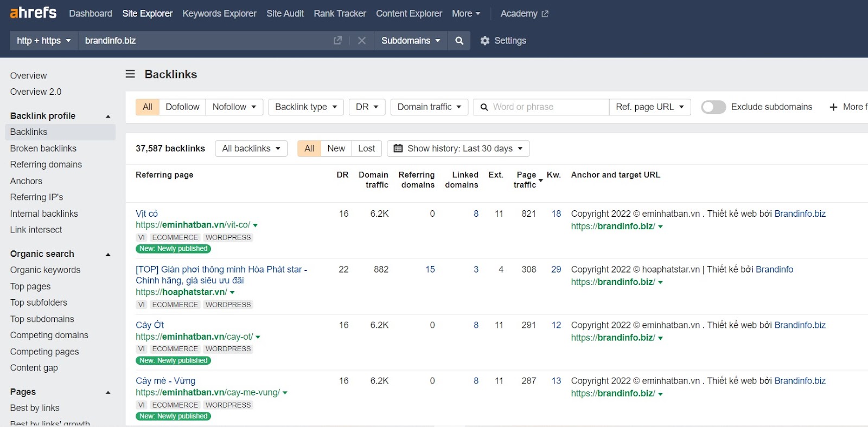The height and width of the screenshot is (427, 868).
Task: Select the All backlinks status tab
Action: [309, 148]
